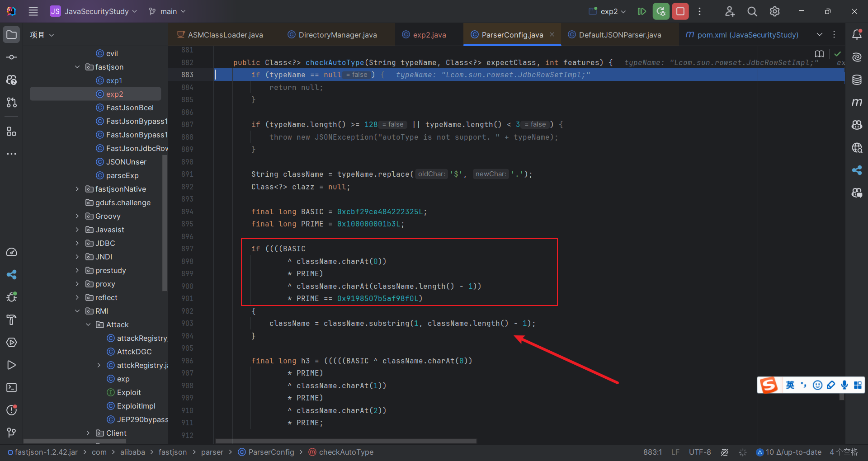
Task: Toggle read-only lock status icon
Action: tap(725, 452)
